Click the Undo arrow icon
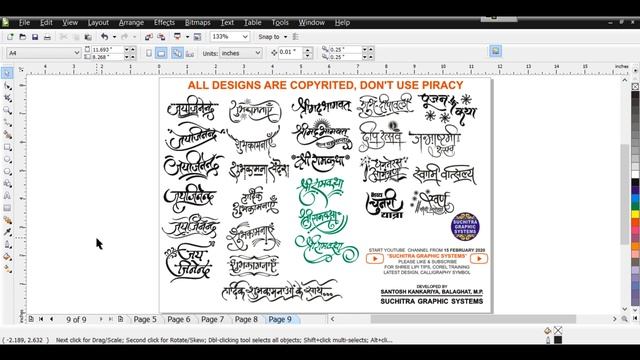 point(104,37)
